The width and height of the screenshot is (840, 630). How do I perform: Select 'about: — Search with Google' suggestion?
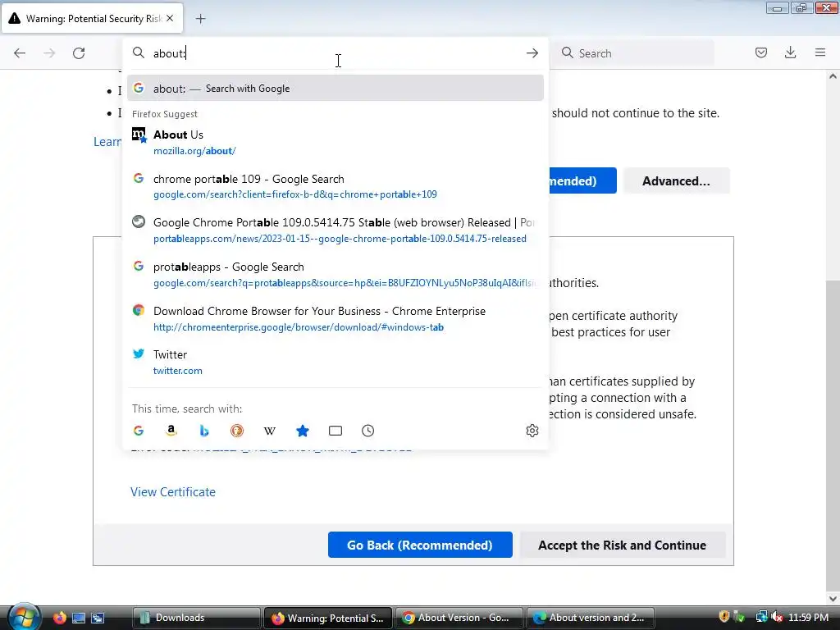(336, 89)
